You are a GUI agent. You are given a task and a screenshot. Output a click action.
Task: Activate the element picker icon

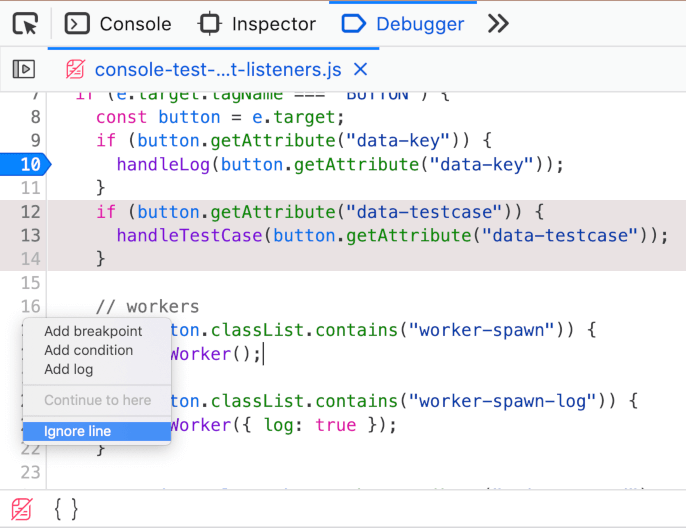[27, 23]
